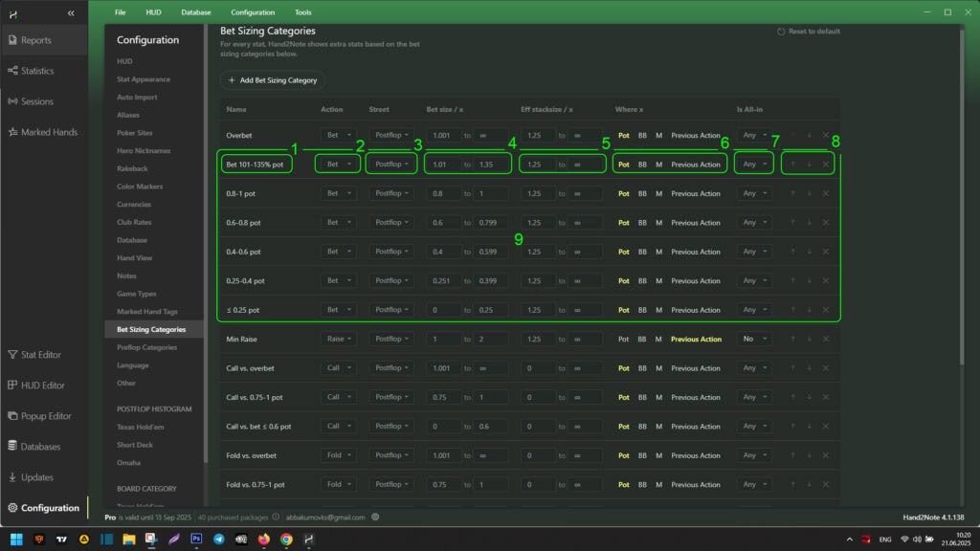
Task: Open Street dropdown for Min Raise row
Action: (x=393, y=339)
